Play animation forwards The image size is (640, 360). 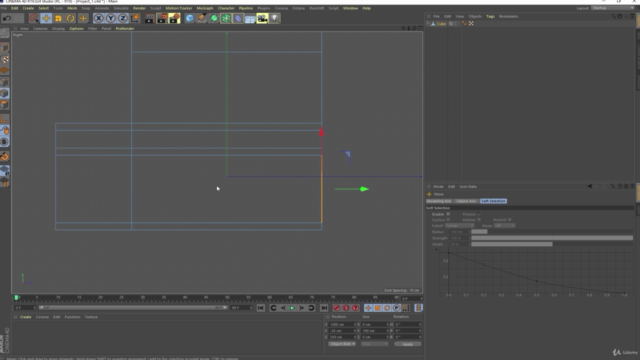point(292,308)
